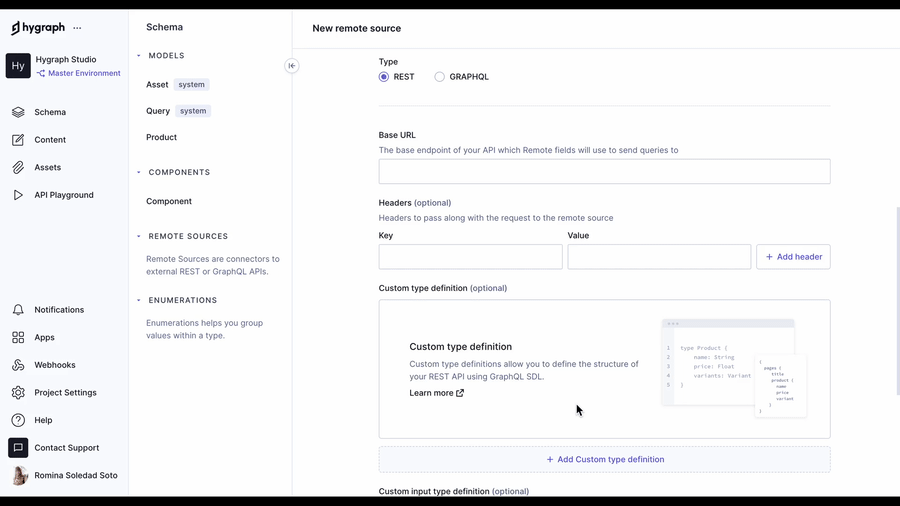Click the Notifications bell icon
This screenshot has height=506, width=900.
coord(18,310)
